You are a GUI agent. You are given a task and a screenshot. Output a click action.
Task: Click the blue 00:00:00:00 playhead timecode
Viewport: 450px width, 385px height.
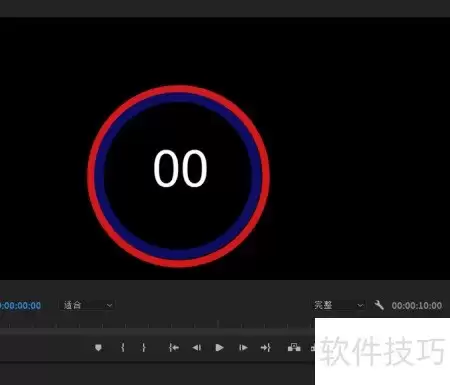tap(20, 306)
